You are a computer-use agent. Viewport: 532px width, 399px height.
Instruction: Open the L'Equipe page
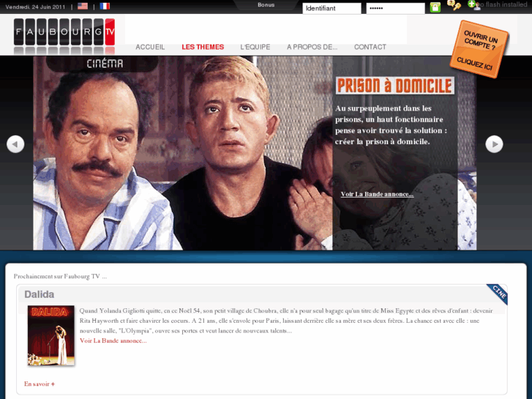pyautogui.click(x=255, y=47)
